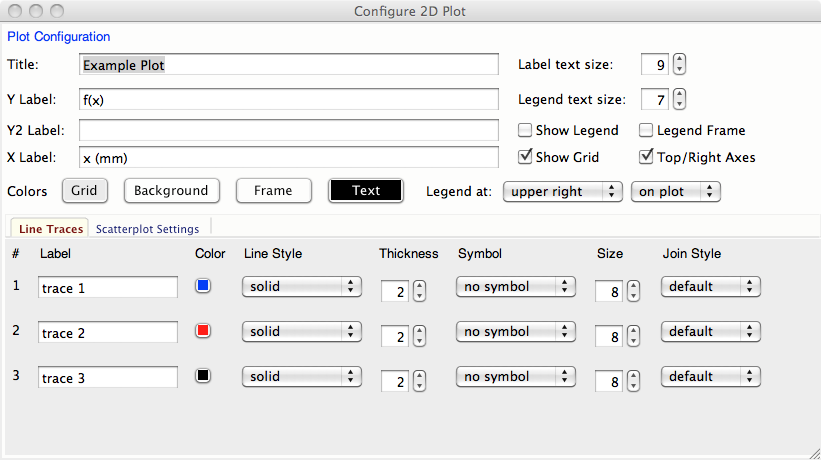
Task: Decrease trace 3 symbol Size stepper
Action: [633, 387]
